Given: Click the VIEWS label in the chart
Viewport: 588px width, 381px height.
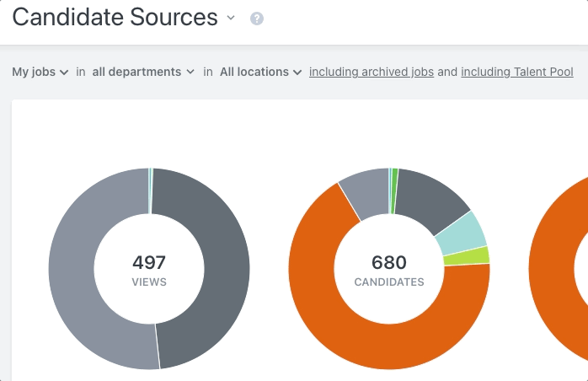Looking at the screenshot, I should 149,282.
